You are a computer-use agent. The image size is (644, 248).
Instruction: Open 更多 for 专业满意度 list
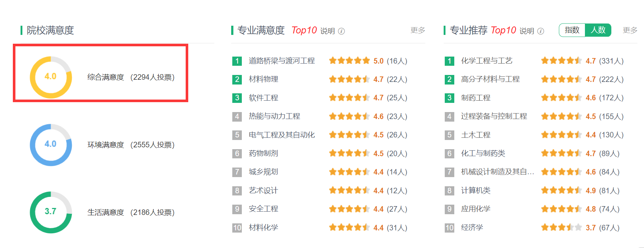coord(418,30)
